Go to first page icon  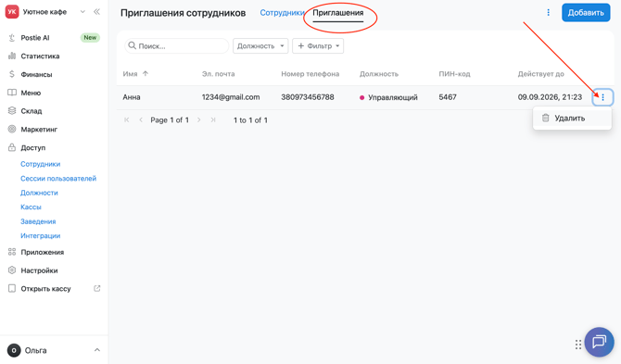coord(127,119)
